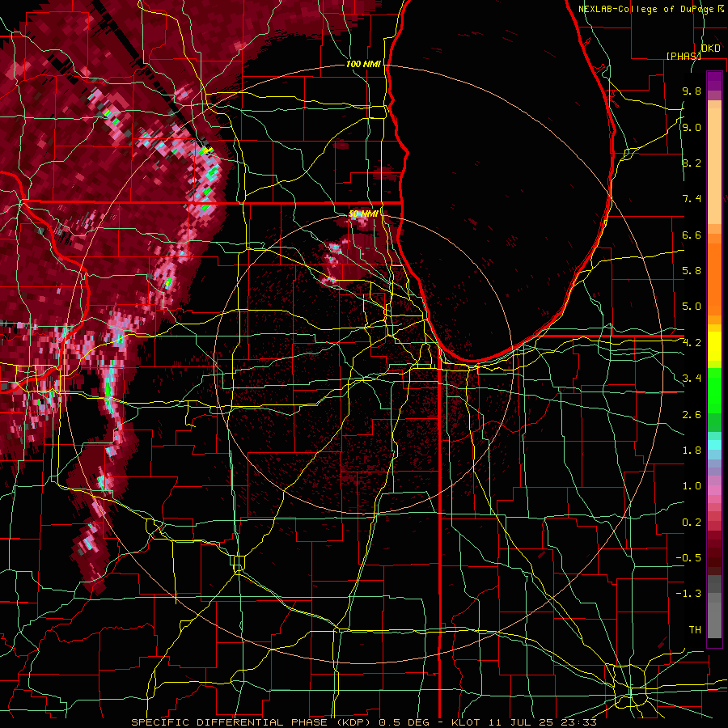Click the TH threshold label

[x=695, y=630]
